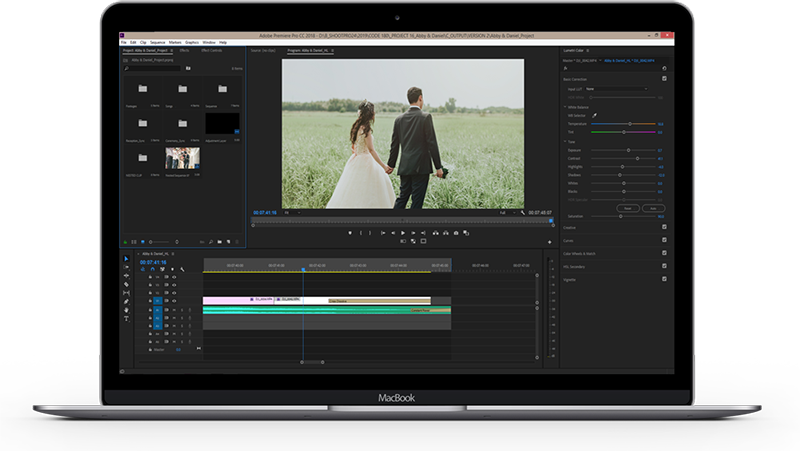Toggle linked selection in timeline

coord(162,269)
